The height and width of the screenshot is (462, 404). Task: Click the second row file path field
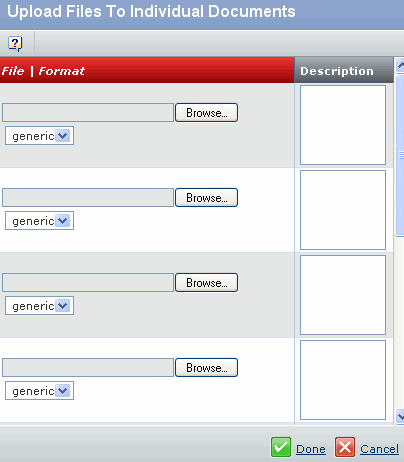coord(88,198)
